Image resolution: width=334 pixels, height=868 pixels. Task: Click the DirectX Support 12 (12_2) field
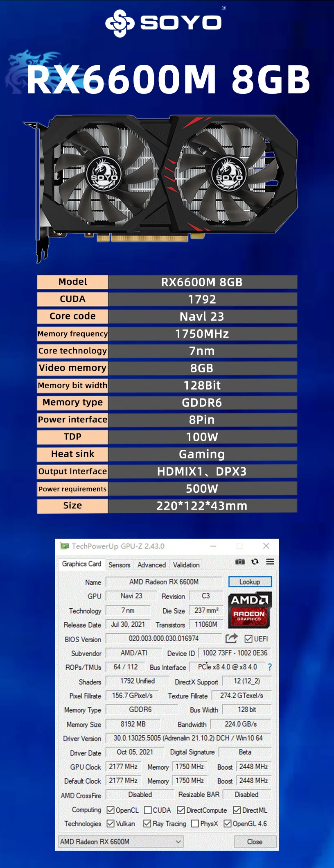pos(247,681)
